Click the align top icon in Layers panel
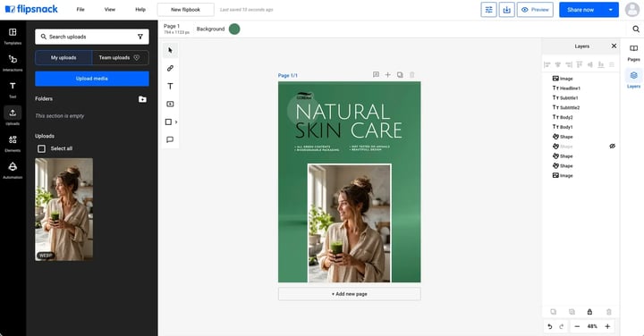This screenshot has height=336, width=644. tap(579, 65)
